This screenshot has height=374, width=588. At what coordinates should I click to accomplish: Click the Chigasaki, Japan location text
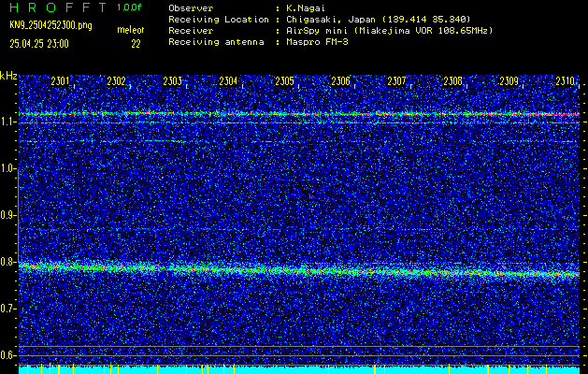(x=378, y=20)
